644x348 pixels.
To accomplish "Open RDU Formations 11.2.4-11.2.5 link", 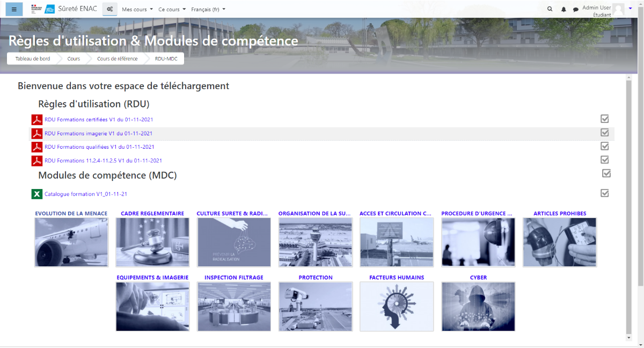I will click(x=103, y=161).
